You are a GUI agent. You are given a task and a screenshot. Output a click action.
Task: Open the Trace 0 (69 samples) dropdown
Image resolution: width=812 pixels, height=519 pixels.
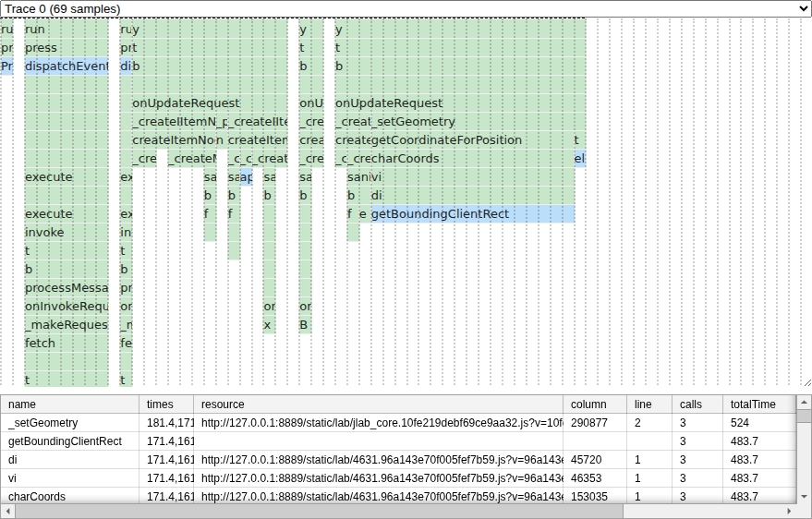[406, 9]
